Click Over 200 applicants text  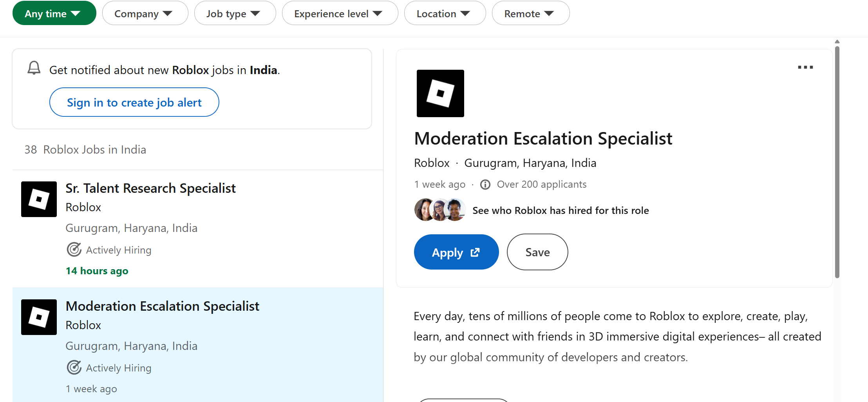(x=542, y=185)
